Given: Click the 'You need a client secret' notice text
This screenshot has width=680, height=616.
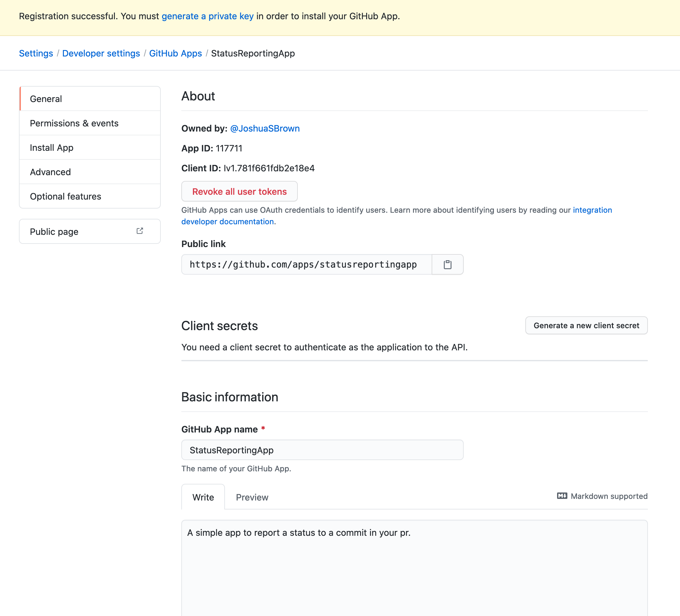Looking at the screenshot, I should pyautogui.click(x=324, y=347).
